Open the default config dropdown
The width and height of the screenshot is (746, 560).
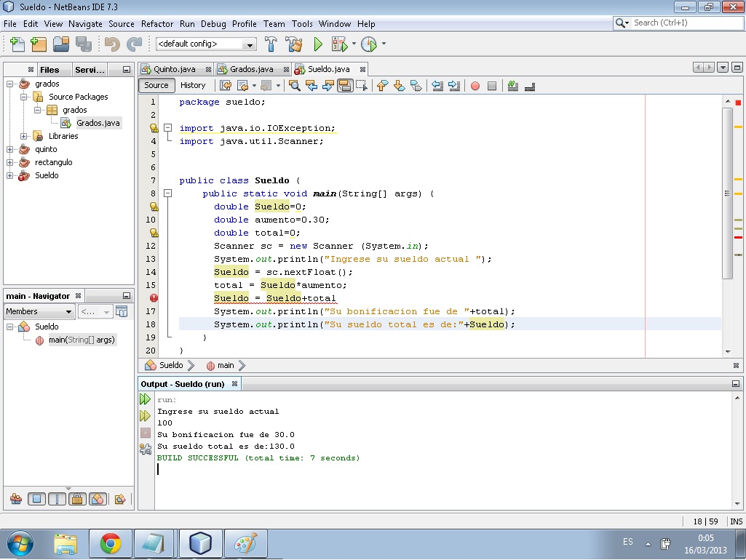click(x=249, y=44)
